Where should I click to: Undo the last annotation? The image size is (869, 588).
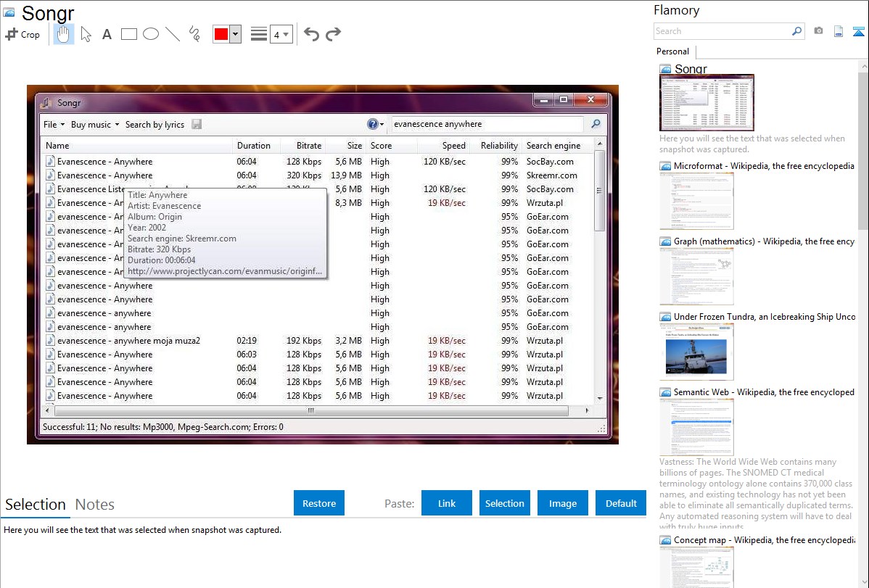(311, 34)
